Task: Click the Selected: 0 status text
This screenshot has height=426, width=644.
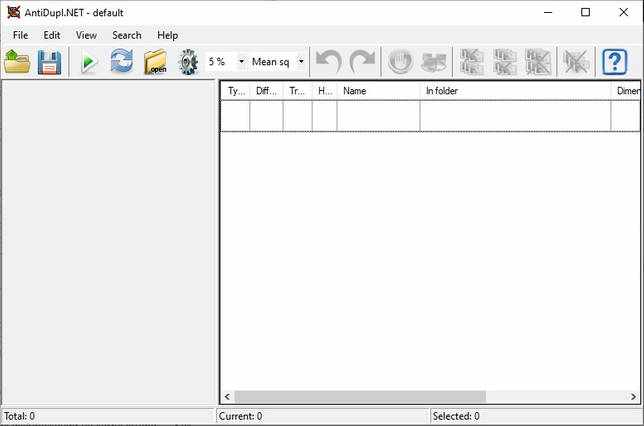Action: pyautogui.click(x=456, y=416)
